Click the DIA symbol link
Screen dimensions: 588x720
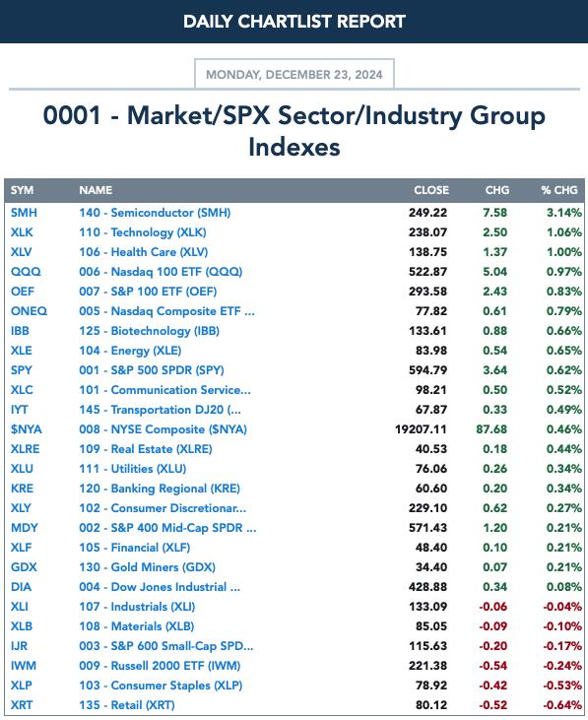pyautogui.click(x=21, y=587)
